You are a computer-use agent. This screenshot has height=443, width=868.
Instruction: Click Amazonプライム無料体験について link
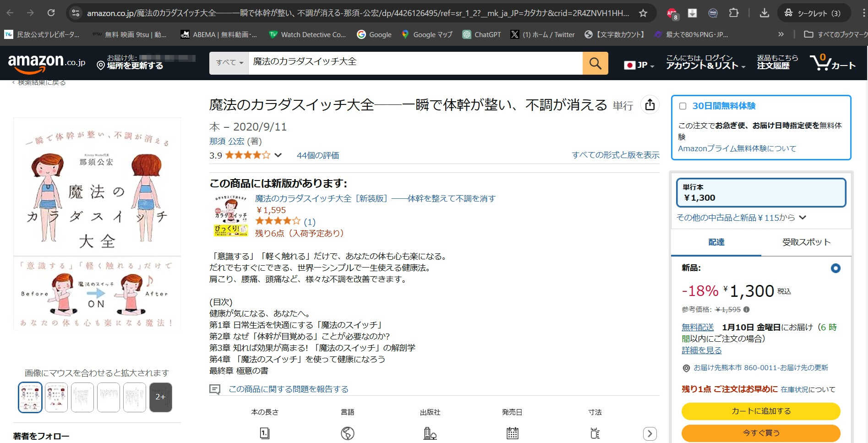737,148
